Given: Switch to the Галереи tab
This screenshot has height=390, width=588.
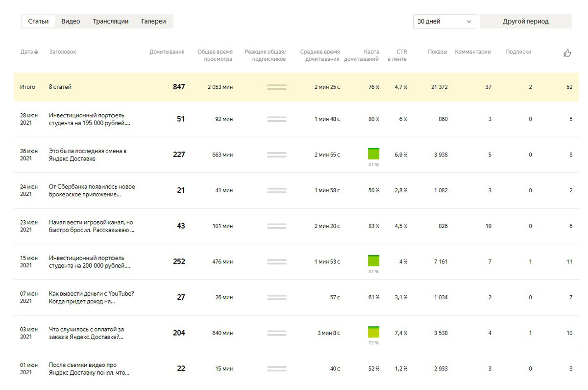Looking at the screenshot, I should 153,21.
